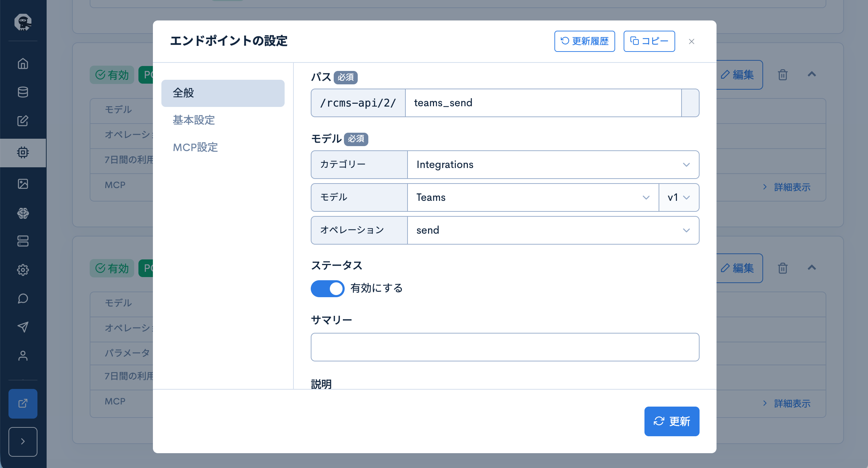
Task: Open the オペレーション dropdown showing send
Action: [x=553, y=230]
